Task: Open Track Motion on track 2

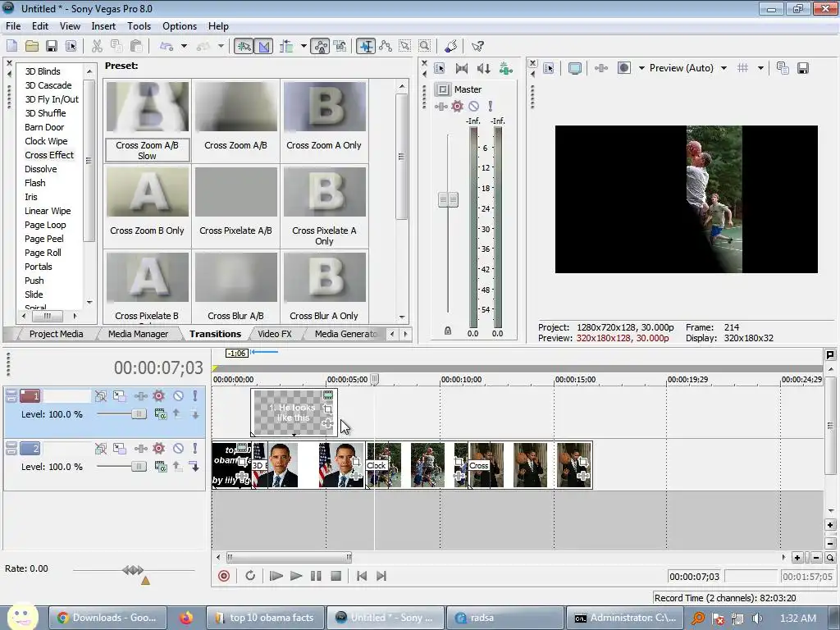Action: [119, 449]
